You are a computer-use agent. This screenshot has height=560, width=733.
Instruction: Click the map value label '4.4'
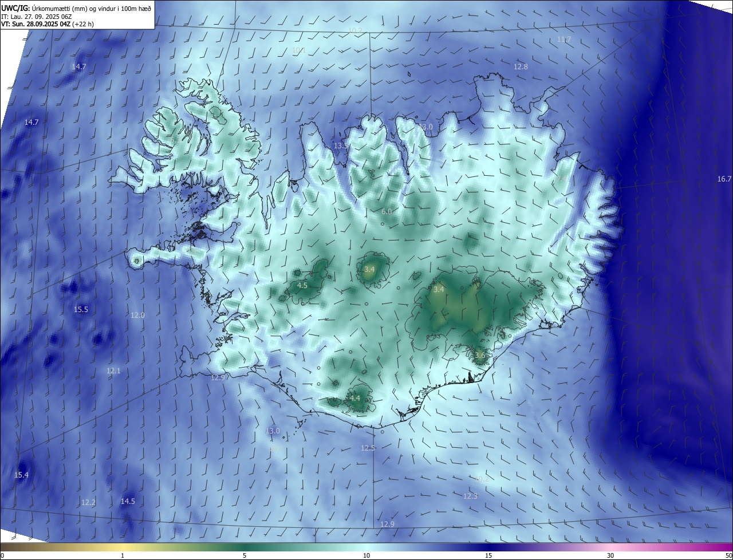coord(354,399)
